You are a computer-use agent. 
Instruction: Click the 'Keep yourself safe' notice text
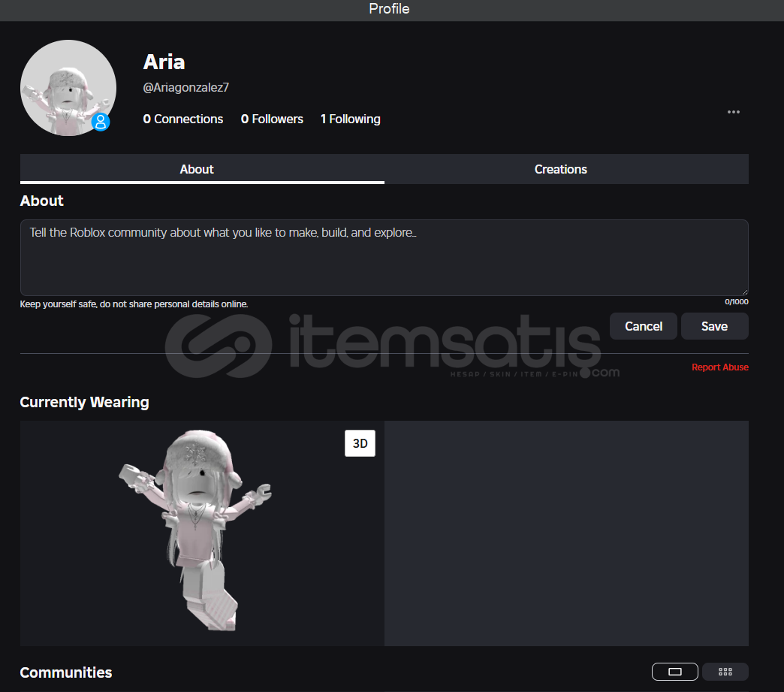pos(134,304)
